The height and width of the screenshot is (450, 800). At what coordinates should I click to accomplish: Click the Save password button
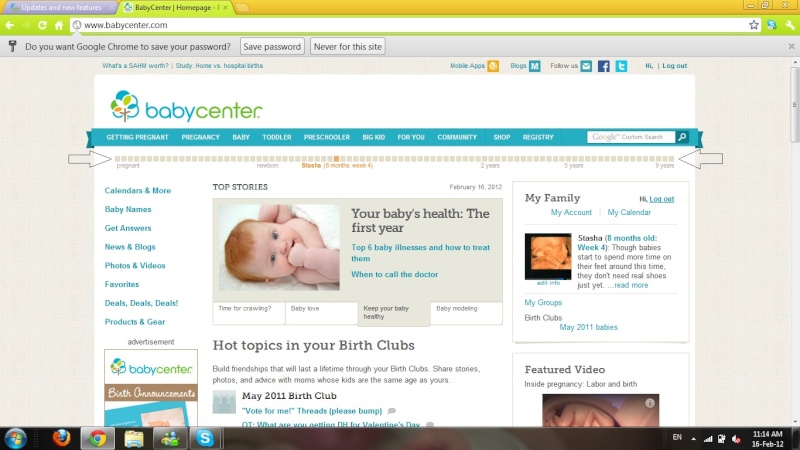(272, 46)
